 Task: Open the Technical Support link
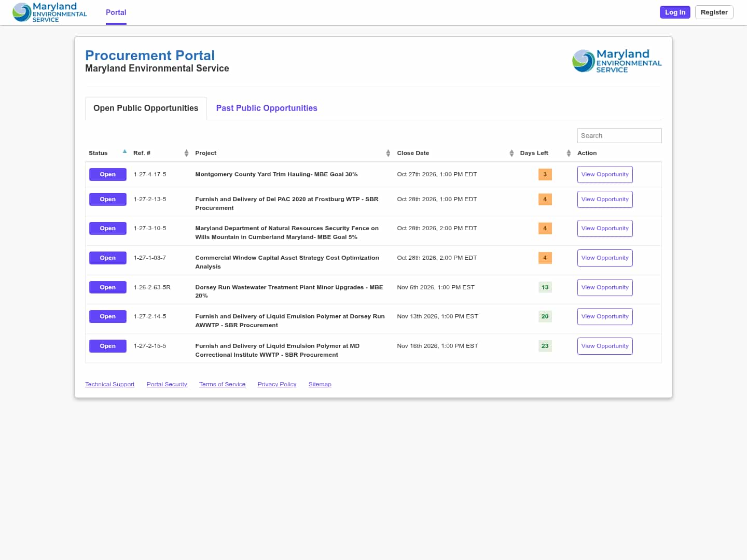tap(109, 385)
